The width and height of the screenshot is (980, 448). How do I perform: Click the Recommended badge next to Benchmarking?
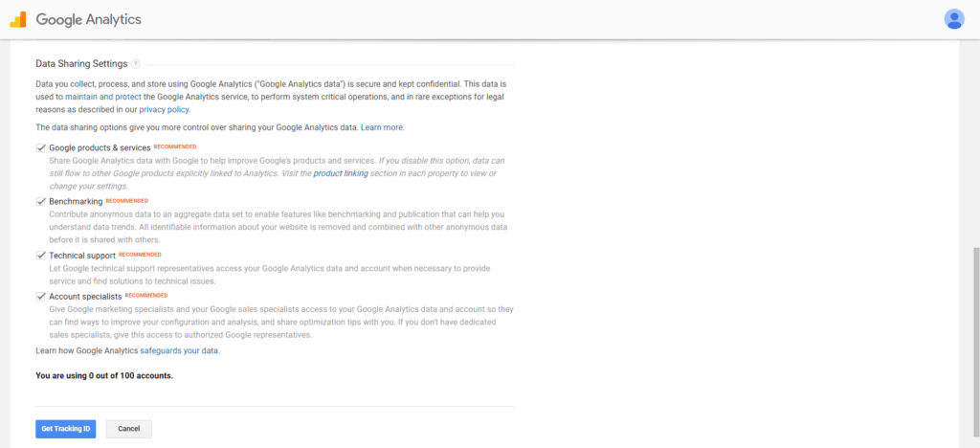tap(127, 201)
